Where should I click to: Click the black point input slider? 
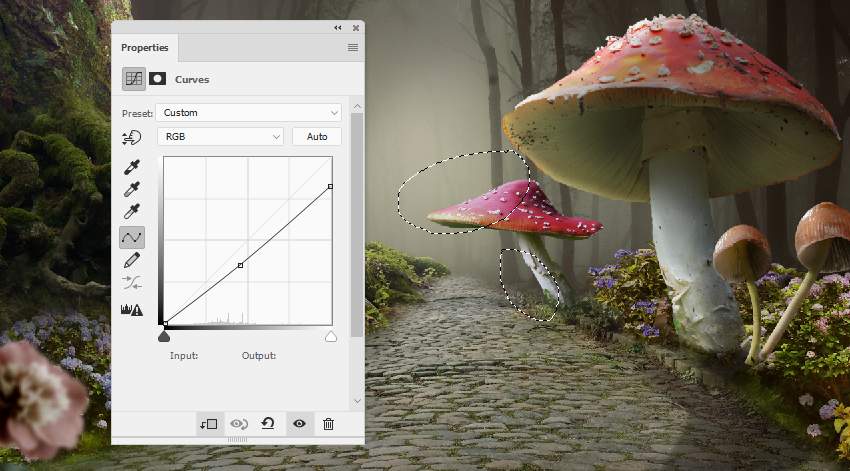[x=164, y=337]
